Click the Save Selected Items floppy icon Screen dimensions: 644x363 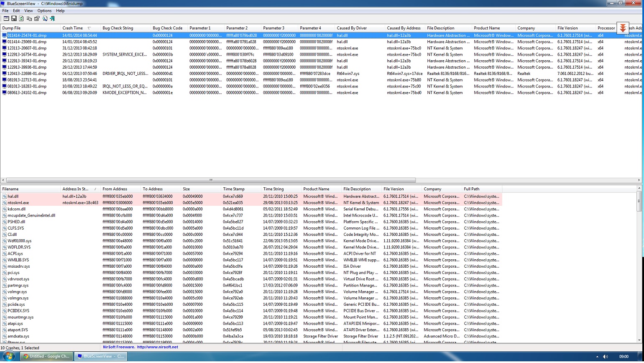[14, 18]
